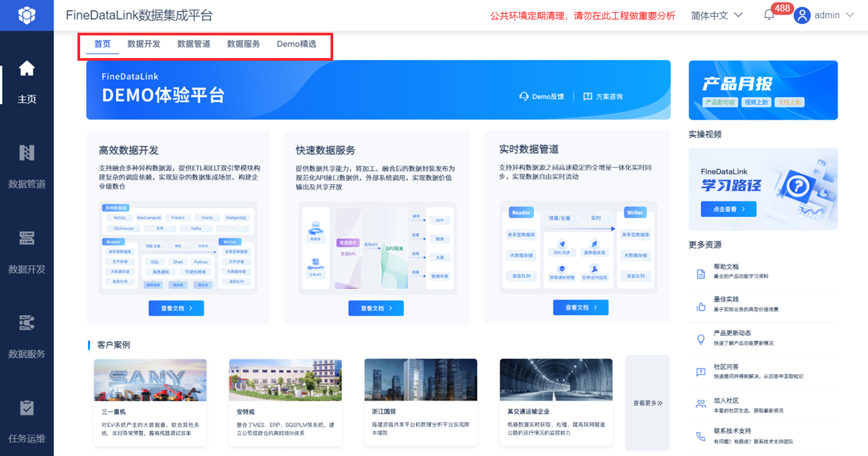Click the 实操视频 heading
The width and height of the screenshot is (868, 456).
pyautogui.click(x=705, y=134)
